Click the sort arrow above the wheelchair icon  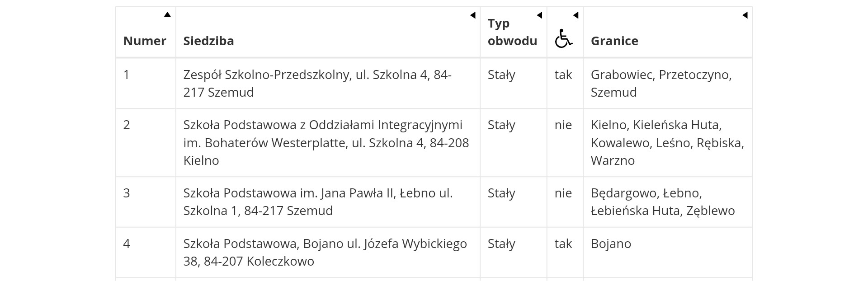tap(576, 15)
